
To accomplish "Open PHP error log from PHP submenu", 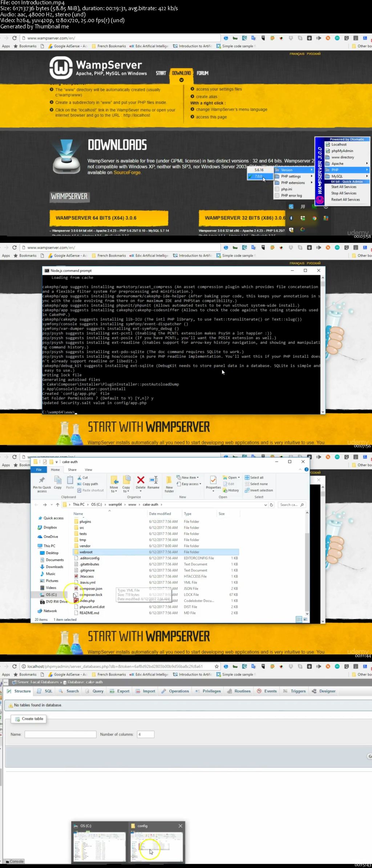I will pos(291,196).
